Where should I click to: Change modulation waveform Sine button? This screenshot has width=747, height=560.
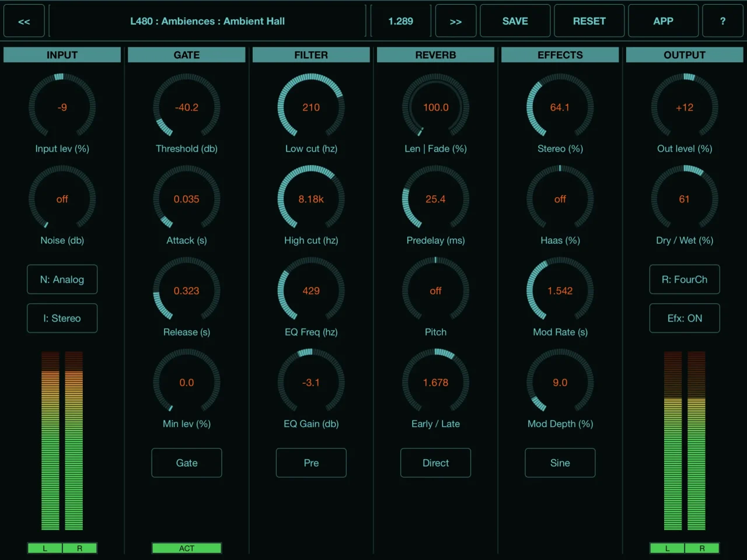(560, 463)
